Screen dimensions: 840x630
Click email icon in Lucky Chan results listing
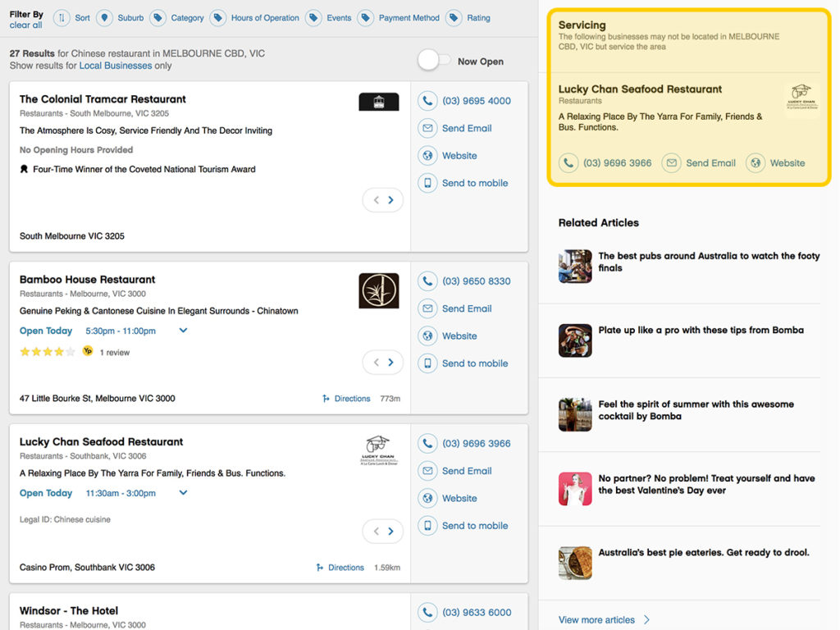[x=427, y=471]
